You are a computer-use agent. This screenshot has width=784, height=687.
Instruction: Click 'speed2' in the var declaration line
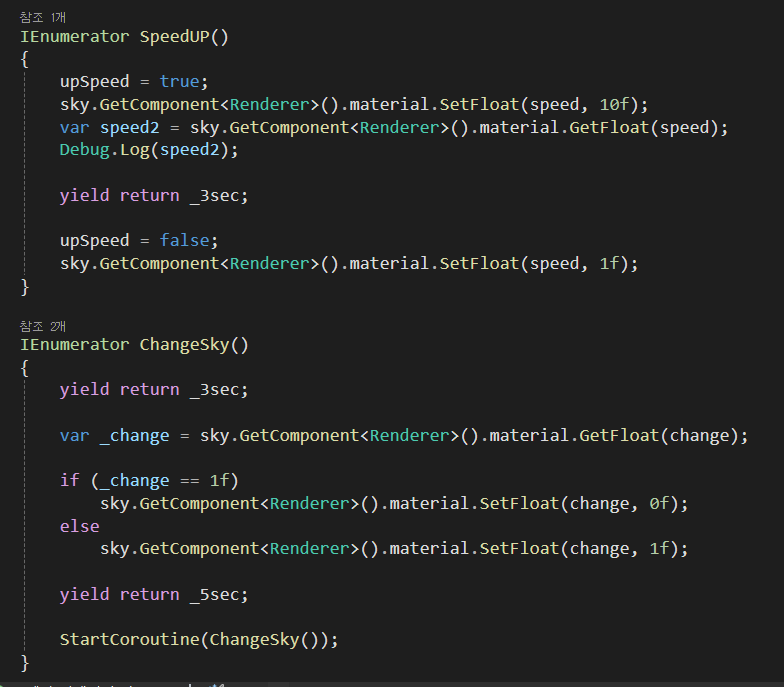[130, 128]
